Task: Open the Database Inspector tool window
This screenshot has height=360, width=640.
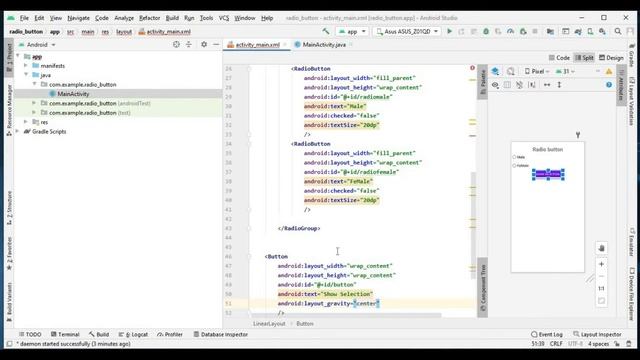Action: 220,334
